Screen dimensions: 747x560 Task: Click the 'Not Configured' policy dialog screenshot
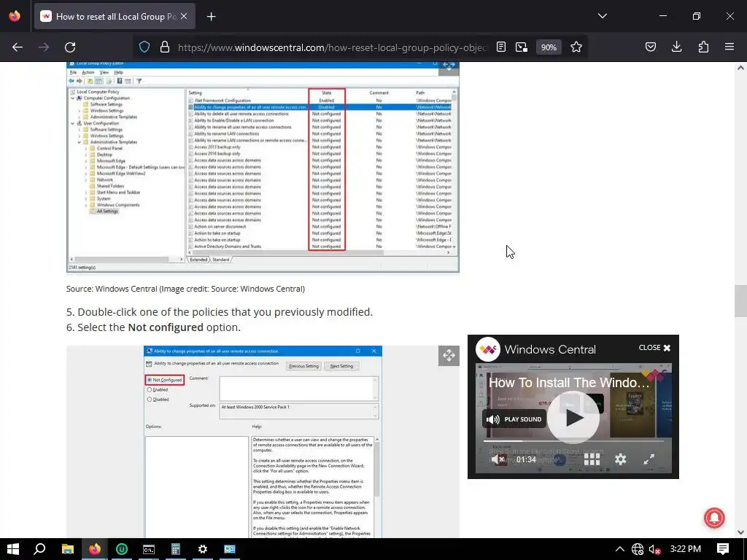[x=263, y=442]
